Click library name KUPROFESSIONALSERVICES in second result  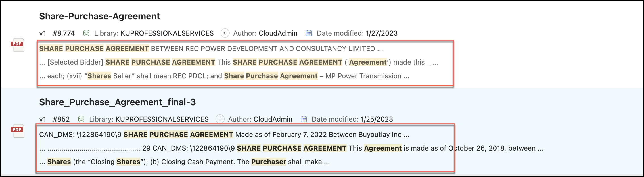(x=162, y=119)
